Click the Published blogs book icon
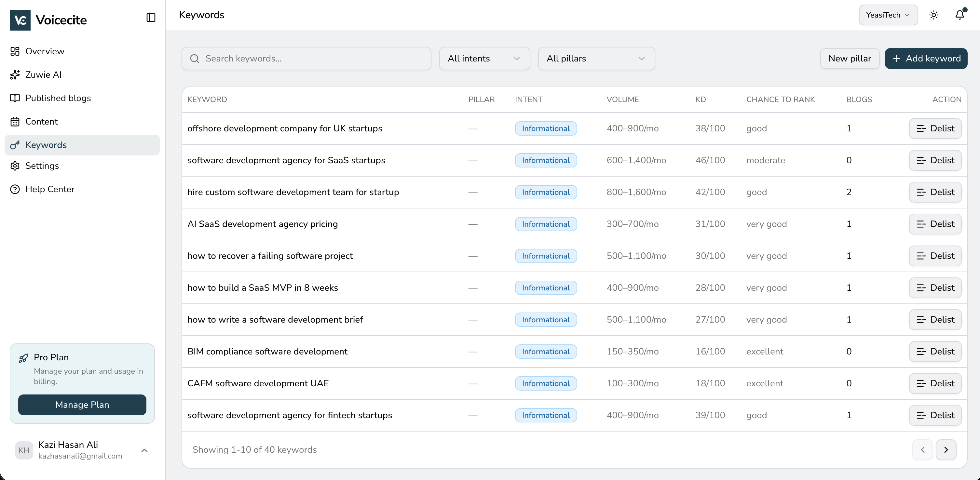Viewport: 980px width, 480px height. coord(15,98)
